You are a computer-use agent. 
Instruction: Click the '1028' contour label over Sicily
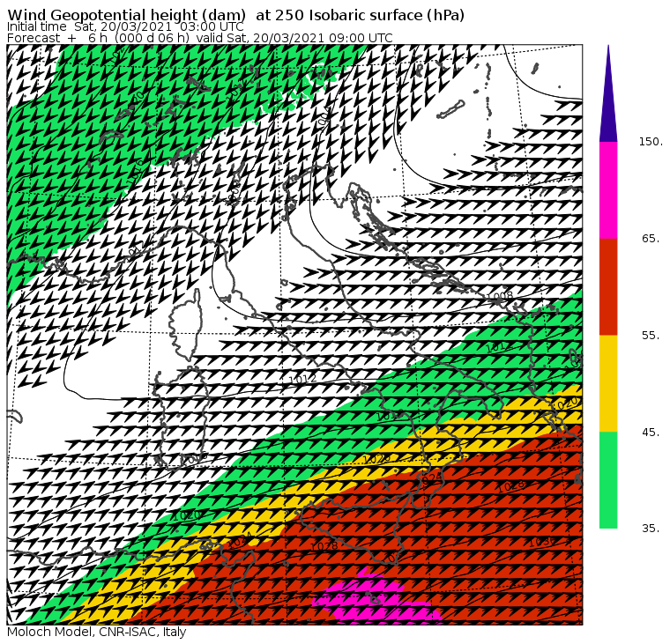tap(324, 546)
